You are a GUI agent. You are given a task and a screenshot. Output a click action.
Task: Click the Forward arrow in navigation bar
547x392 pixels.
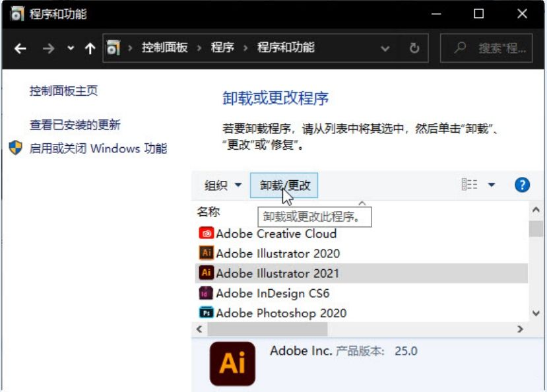tap(48, 48)
